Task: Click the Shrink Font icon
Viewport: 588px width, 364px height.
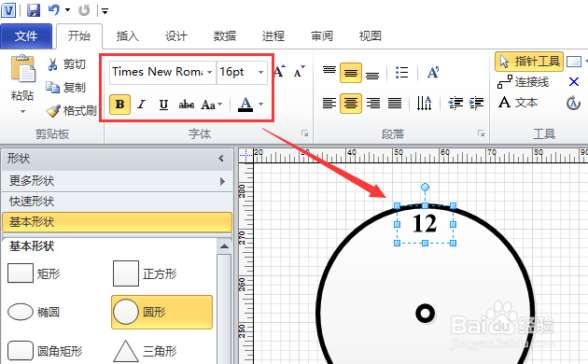Action: [x=300, y=71]
